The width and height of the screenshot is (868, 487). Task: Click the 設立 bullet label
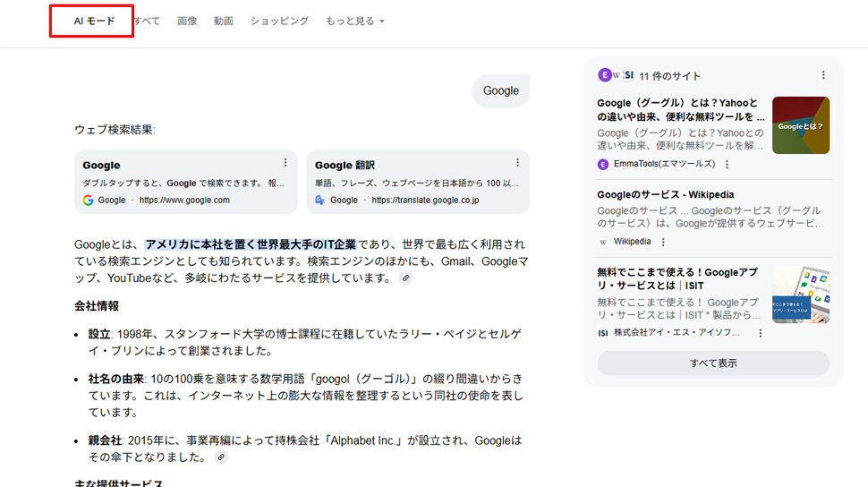point(99,334)
